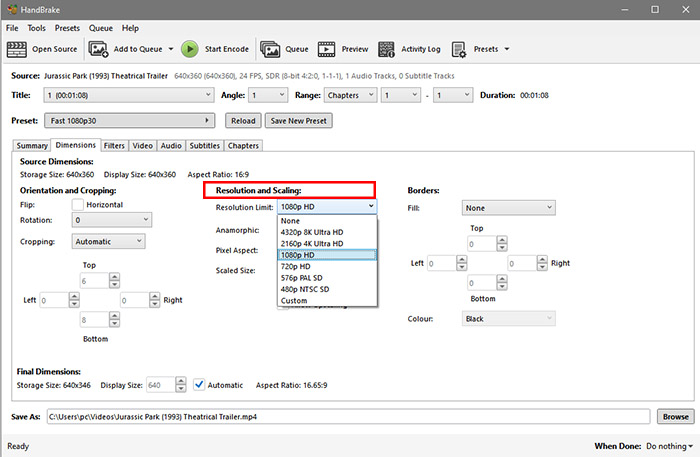Click the cropping Right stepper arrows
The image size is (700, 457).
[154, 300]
